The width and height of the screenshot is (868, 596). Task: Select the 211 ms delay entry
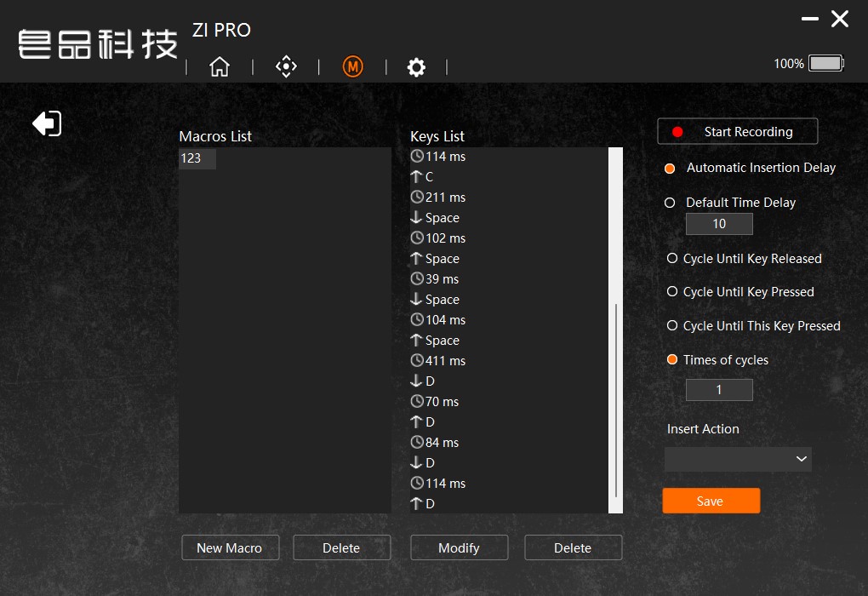point(438,198)
